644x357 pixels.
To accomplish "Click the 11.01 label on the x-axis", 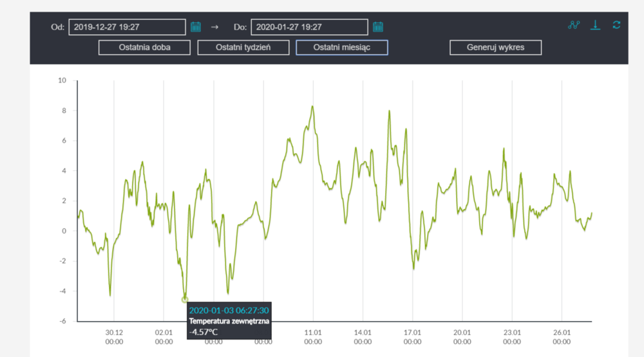I will pos(313,333).
